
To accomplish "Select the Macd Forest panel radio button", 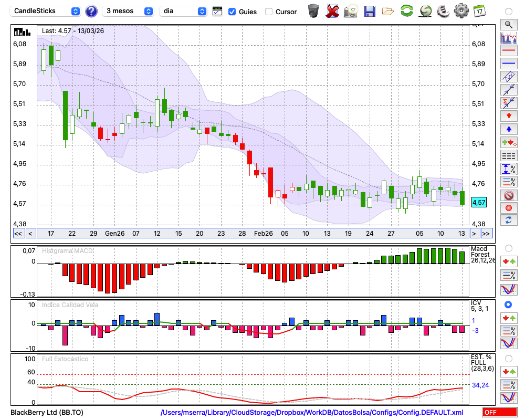I will [x=508, y=248].
